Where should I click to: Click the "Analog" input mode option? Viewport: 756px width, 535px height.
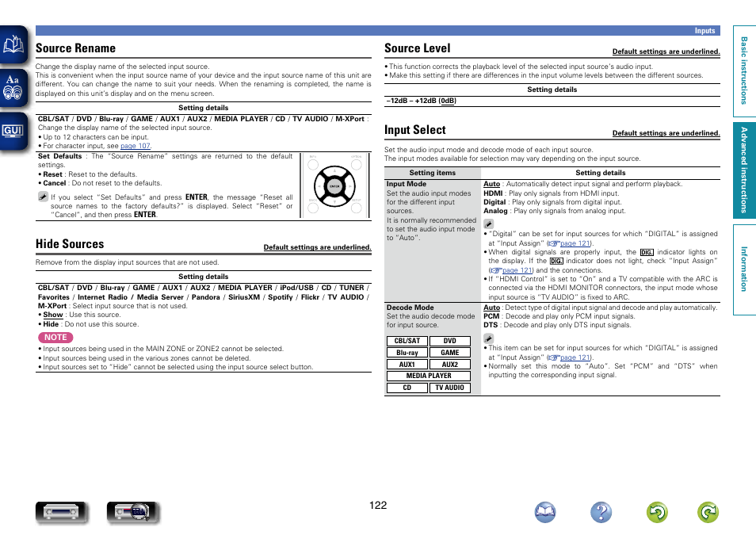pyautogui.click(x=495, y=211)
